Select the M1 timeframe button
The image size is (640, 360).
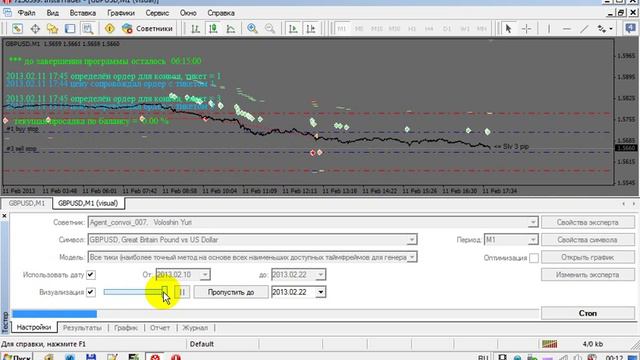click(342, 29)
